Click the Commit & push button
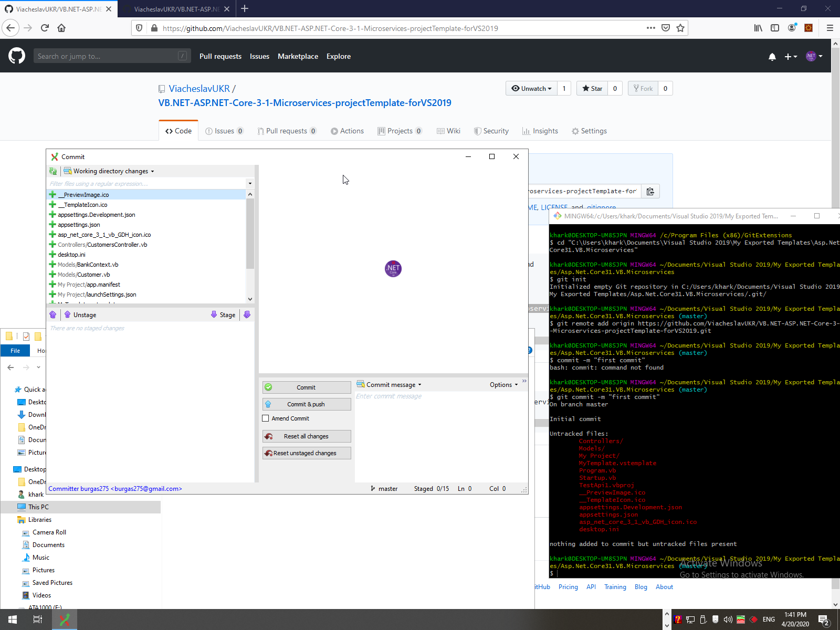Screen dimensions: 840x630 307,404
